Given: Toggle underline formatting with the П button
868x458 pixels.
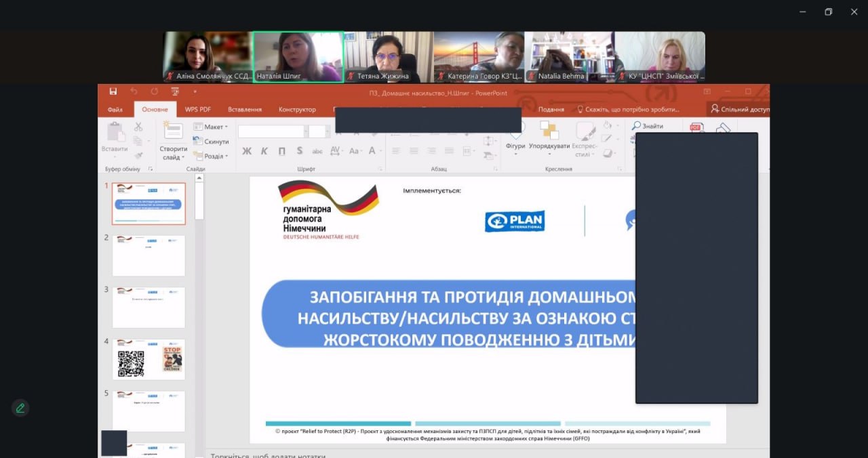Looking at the screenshot, I should pyautogui.click(x=281, y=151).
